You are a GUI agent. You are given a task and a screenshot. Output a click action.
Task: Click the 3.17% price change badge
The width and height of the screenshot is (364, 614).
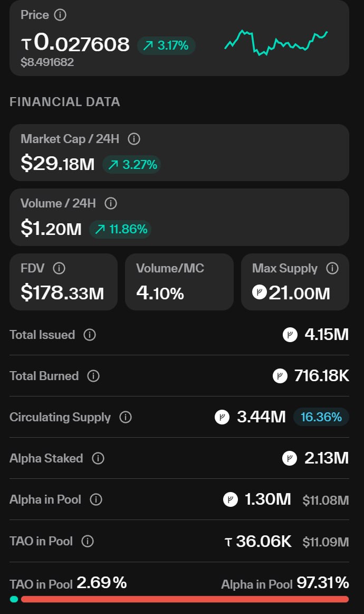coord(166,46)
